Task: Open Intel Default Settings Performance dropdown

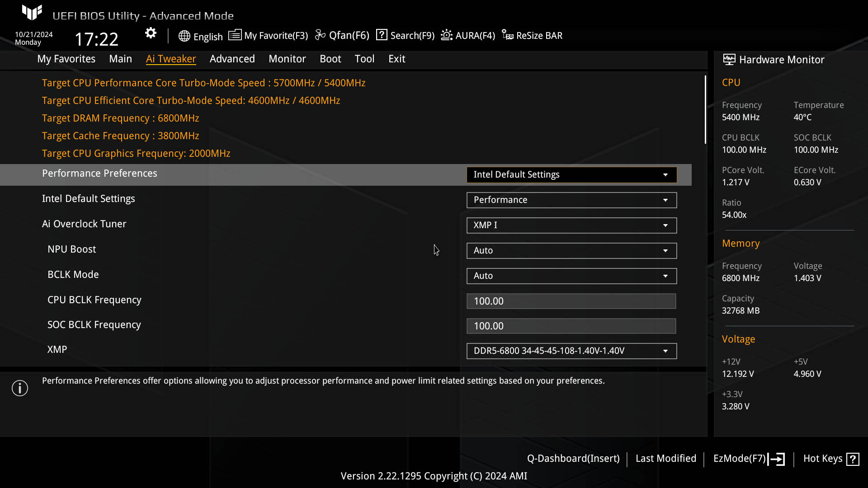Action: (571, 200)
